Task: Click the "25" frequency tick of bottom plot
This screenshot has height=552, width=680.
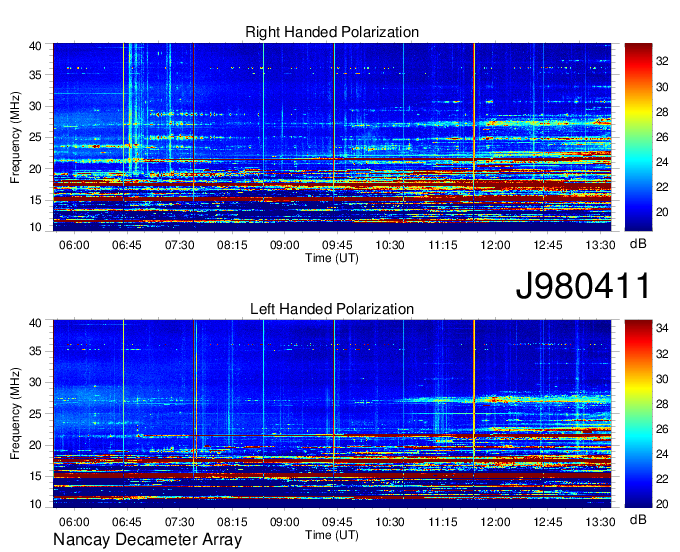Action: 36,414
